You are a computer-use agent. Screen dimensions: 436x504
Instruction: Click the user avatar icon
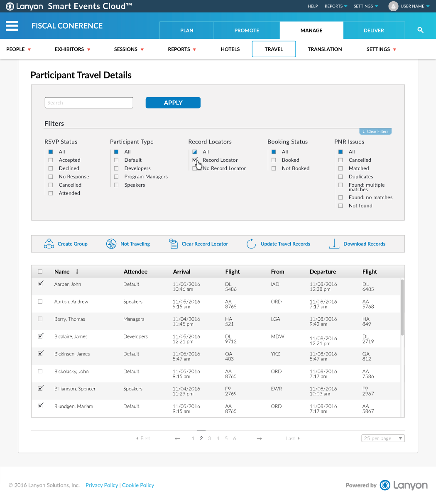[393, 6]
